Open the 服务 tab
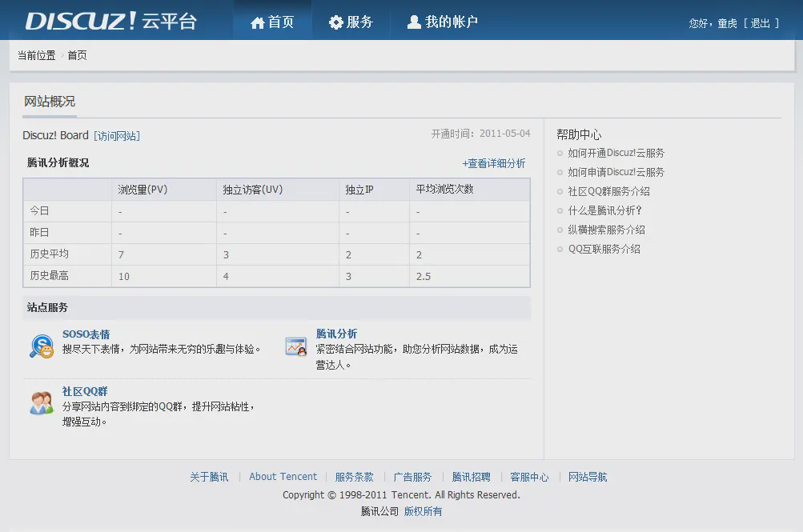The width and height of the screenshot is (803, 532). 351,22
